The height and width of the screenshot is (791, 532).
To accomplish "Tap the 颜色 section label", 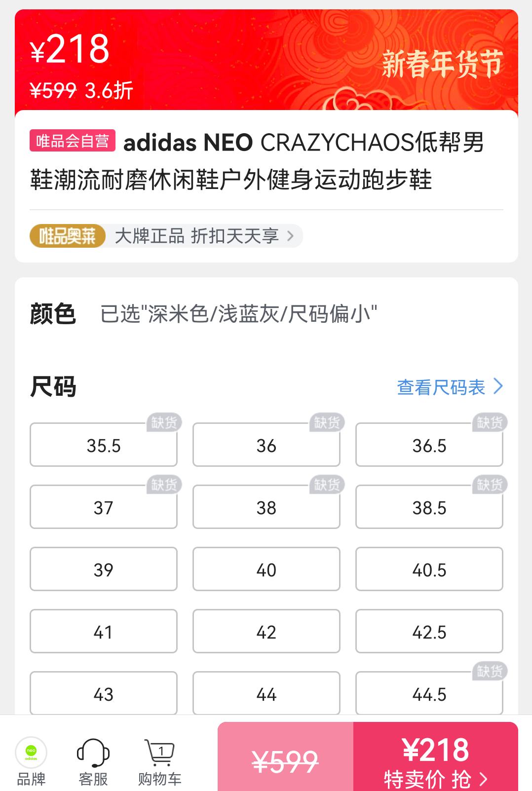I will pos(53,314).
